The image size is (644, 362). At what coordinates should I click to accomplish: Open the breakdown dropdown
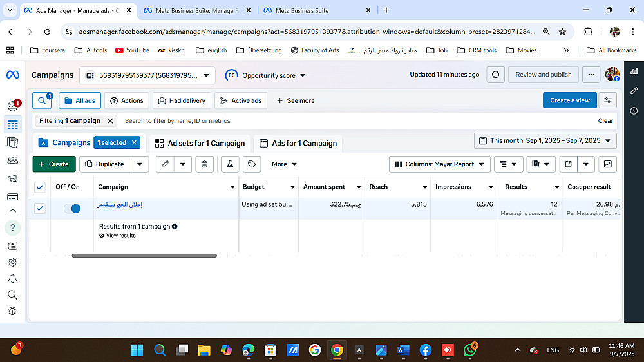pos(508,164)
